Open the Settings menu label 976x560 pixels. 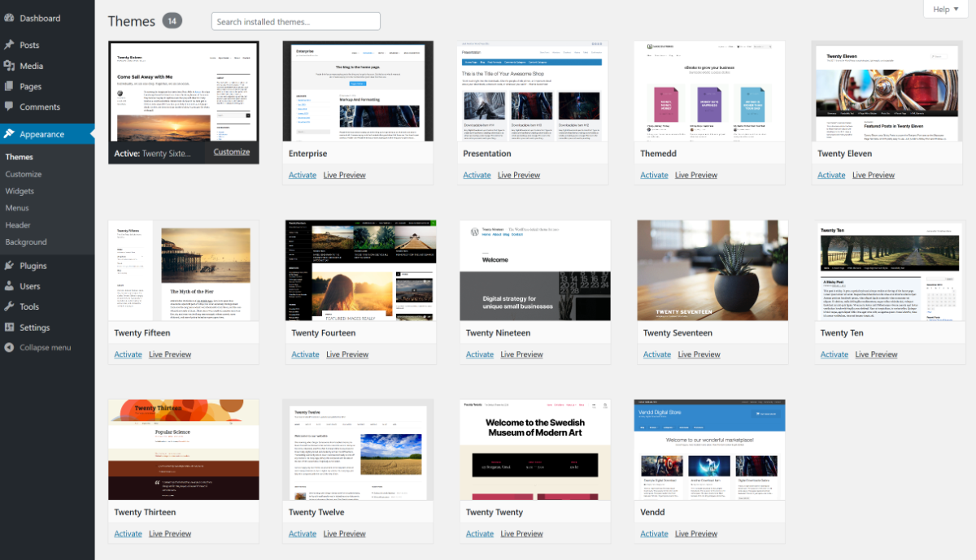pos(35,328)
